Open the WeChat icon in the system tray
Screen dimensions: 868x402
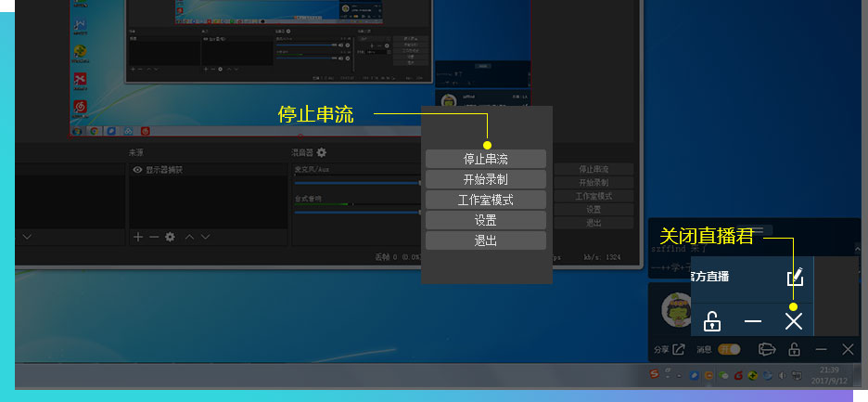(723, 375)
